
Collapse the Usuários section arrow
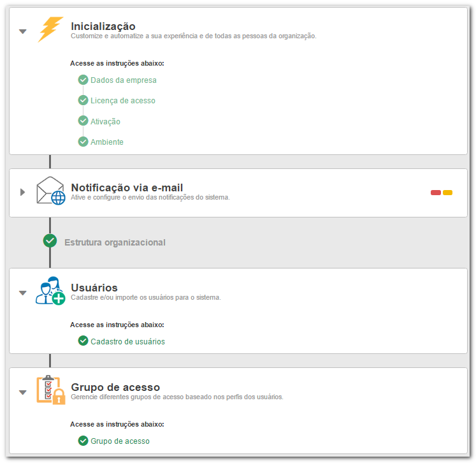23,293
